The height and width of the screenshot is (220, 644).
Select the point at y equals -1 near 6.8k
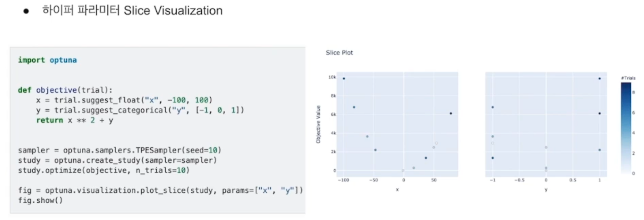tap(492, 108)
